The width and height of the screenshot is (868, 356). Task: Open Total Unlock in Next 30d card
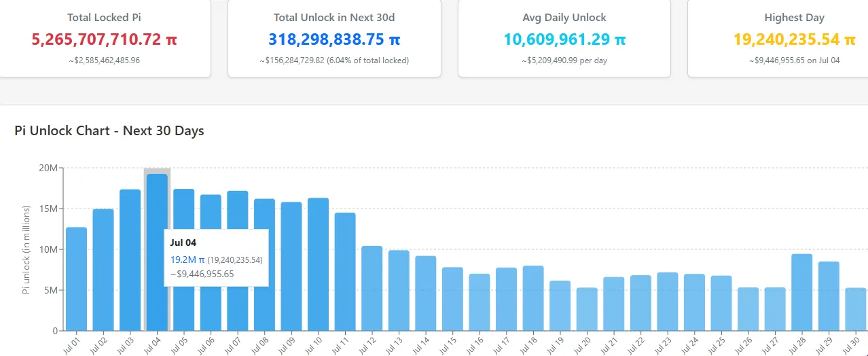[x=334, y=37]
